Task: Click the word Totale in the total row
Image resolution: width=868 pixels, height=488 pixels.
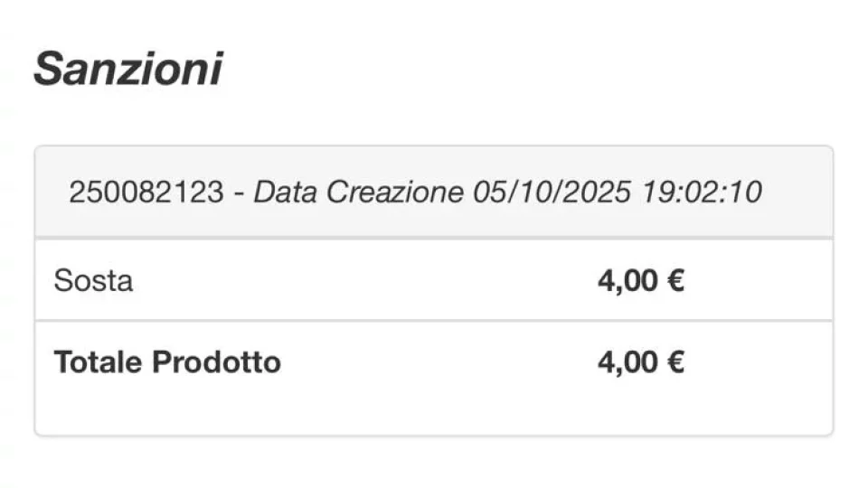Action: (x=99, y=362)
